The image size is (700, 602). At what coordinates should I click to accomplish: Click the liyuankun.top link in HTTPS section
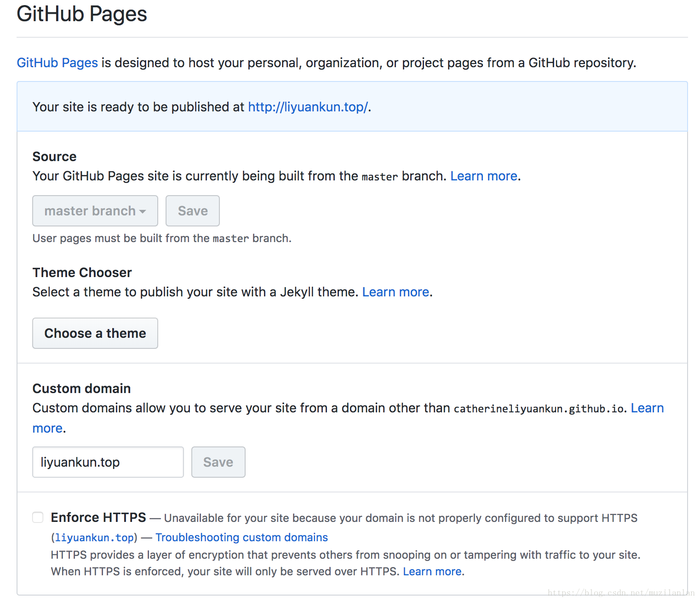coord(94,538)
